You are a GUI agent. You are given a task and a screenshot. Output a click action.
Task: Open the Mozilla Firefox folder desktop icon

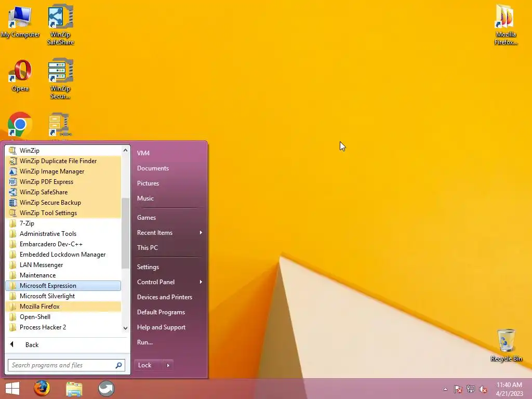[506, 24]
